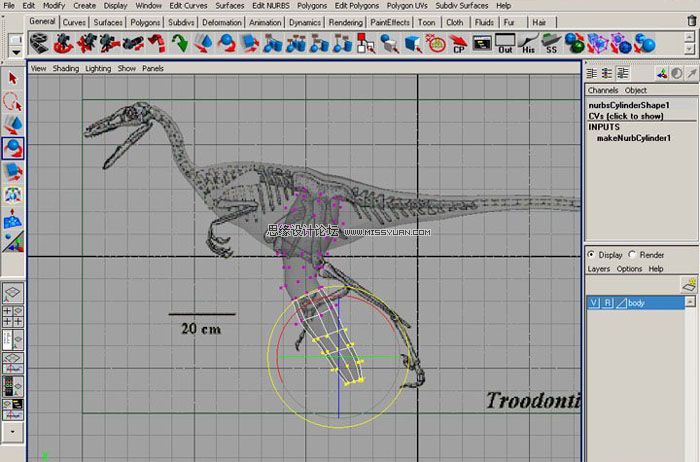Click the body layer color slash swatch
The image size is (700, 462).
(622, 302)
